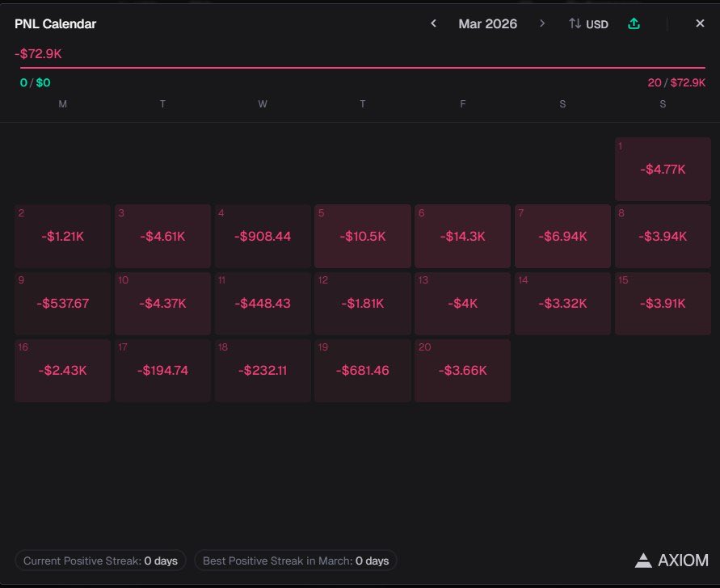Close the PNL Calendar panel

700,23
